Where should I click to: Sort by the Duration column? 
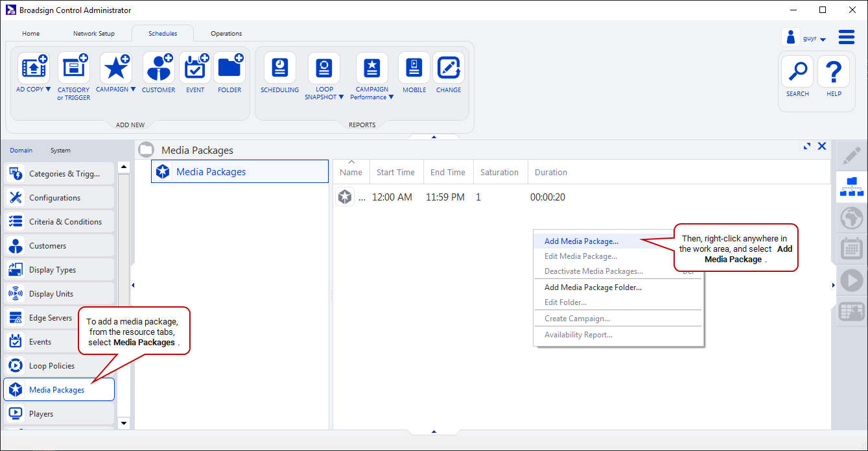coord(551,172)
